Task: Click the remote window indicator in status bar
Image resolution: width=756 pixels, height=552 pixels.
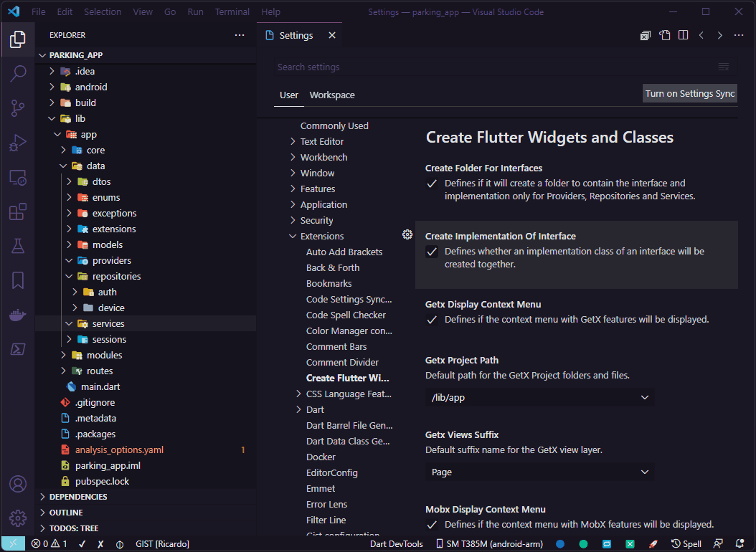Action: 13,544
